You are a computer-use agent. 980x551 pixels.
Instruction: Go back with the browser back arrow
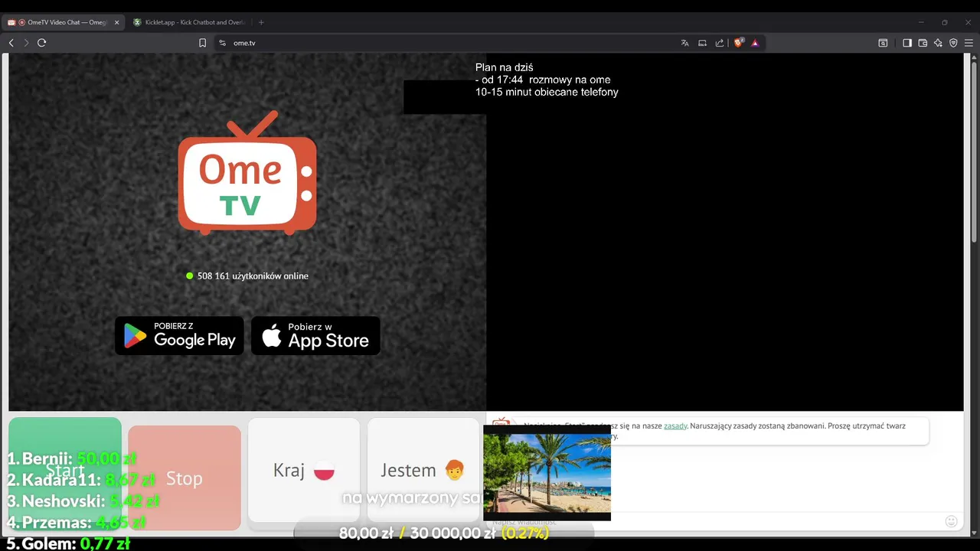(x=11, y=43)
